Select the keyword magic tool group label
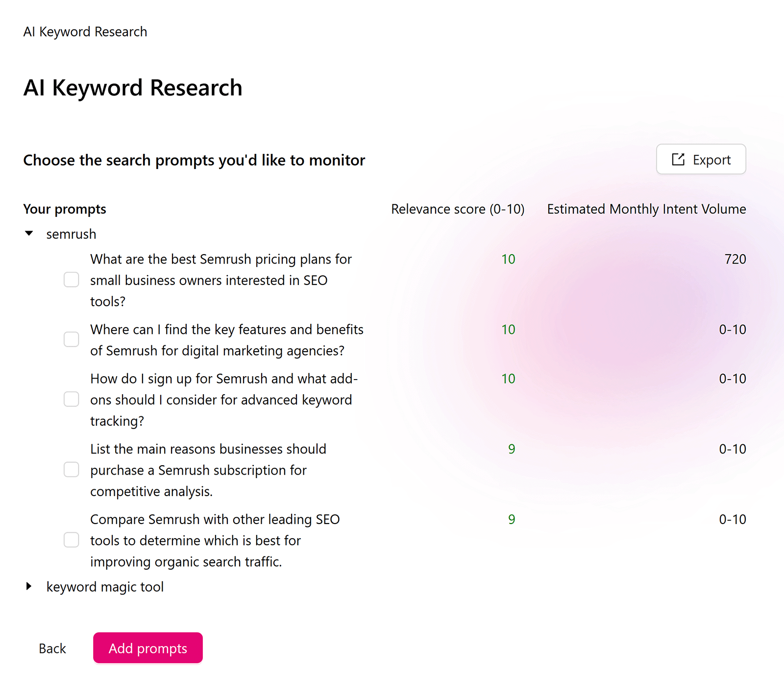Screen dimensions: 784x694 [x=105, y=586]
